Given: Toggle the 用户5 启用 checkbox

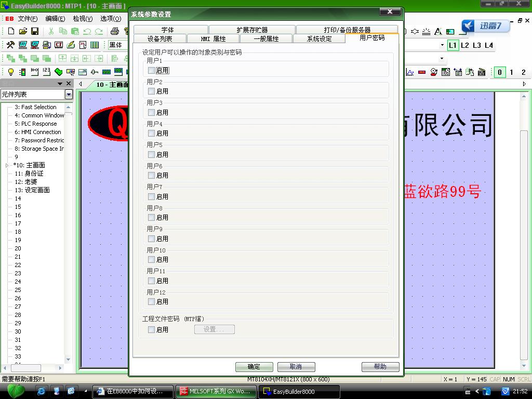Looking at the screenshot, I should [152, 154].
